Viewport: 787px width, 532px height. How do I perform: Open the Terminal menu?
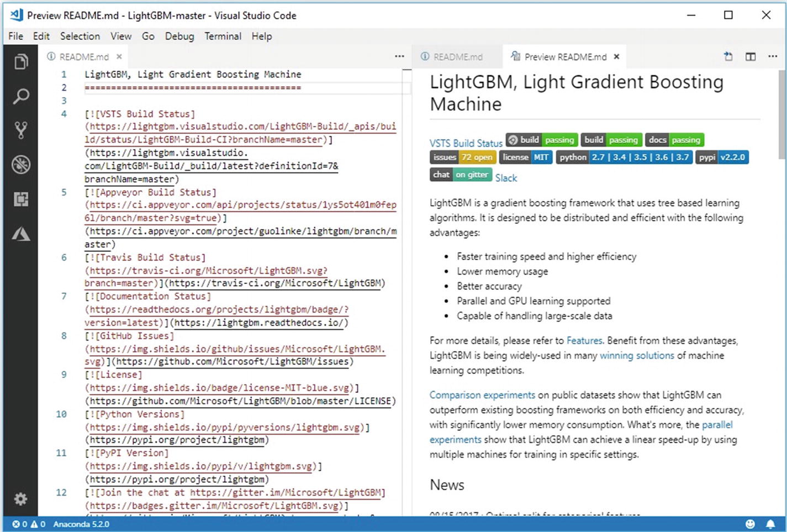tap(223, 36)
